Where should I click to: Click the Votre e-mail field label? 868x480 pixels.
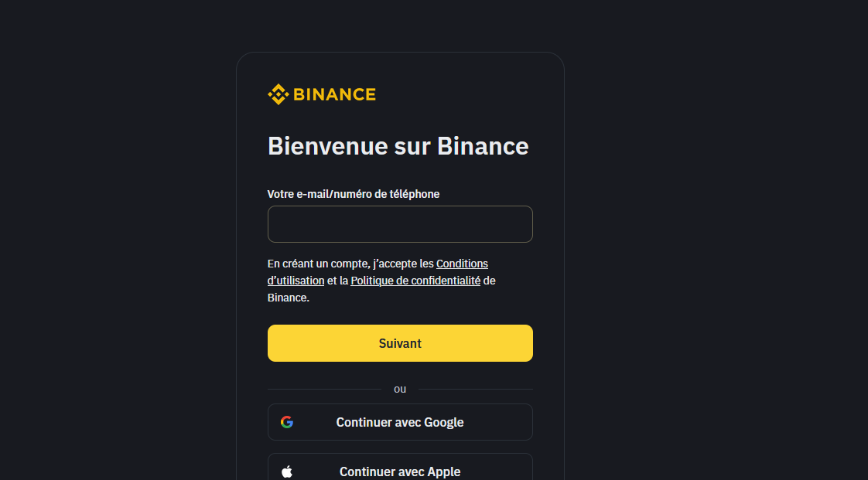click(353, 194)
